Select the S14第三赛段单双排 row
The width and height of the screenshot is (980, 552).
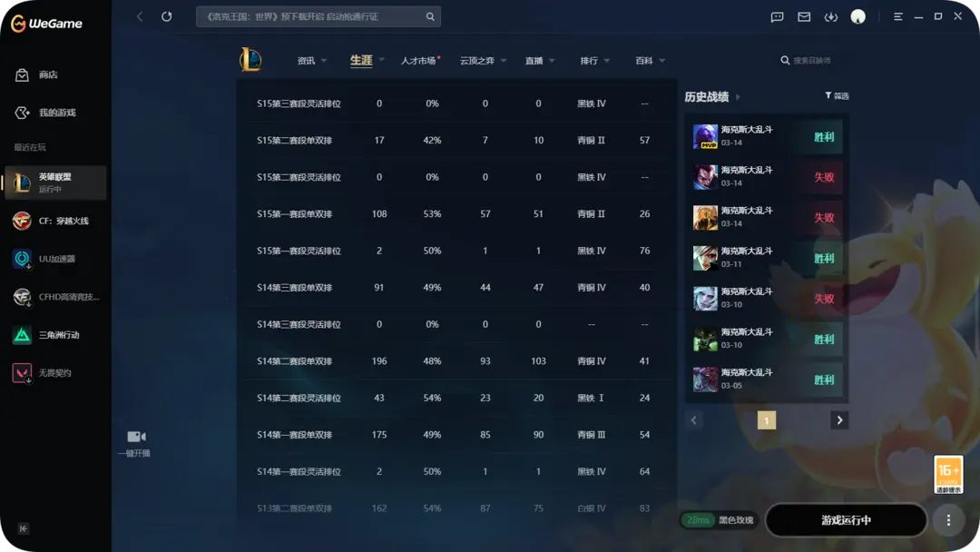coord(456,288)
